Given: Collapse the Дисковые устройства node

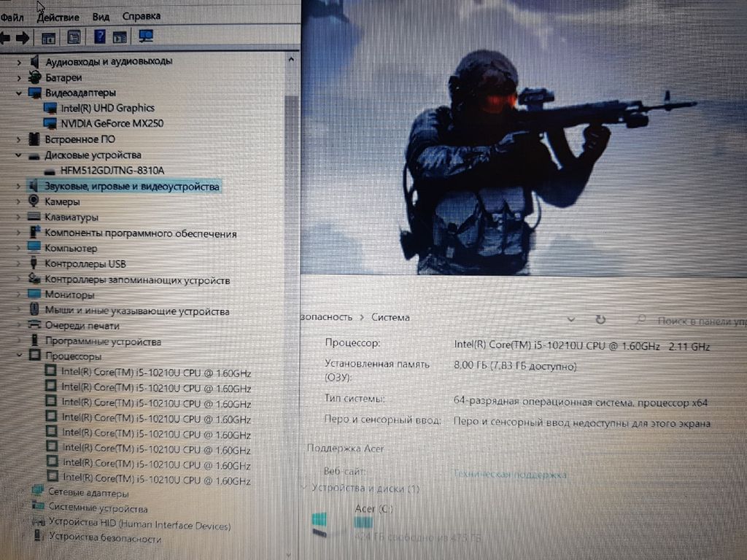Looking at the screenshot, I should coord(18,155).
